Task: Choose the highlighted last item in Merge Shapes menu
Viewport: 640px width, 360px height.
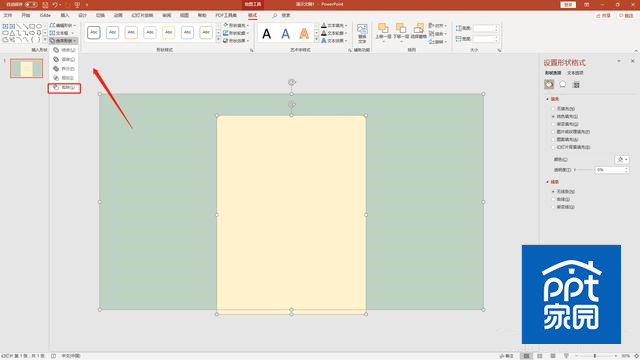Action: point(64,88)
